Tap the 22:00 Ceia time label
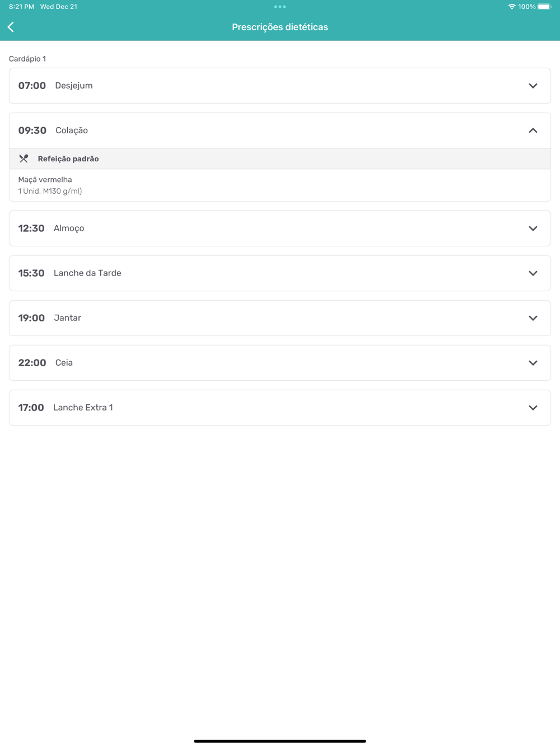Image resolution: width=560 pixels, height=747 pixels. pos(32,363)
